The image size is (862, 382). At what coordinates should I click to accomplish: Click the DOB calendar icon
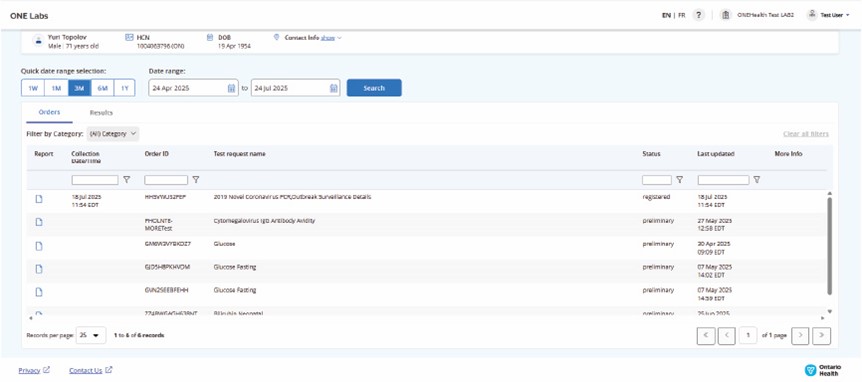[x=209, y=37]
